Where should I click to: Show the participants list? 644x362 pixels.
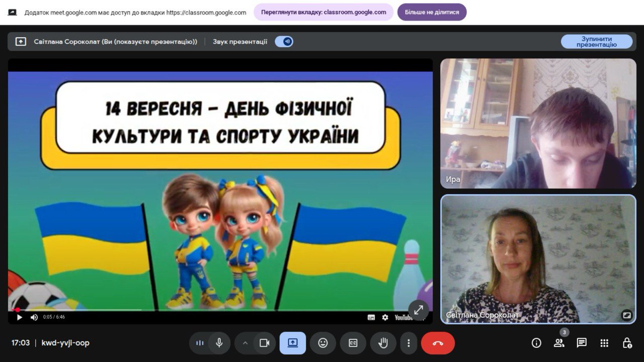559,343
